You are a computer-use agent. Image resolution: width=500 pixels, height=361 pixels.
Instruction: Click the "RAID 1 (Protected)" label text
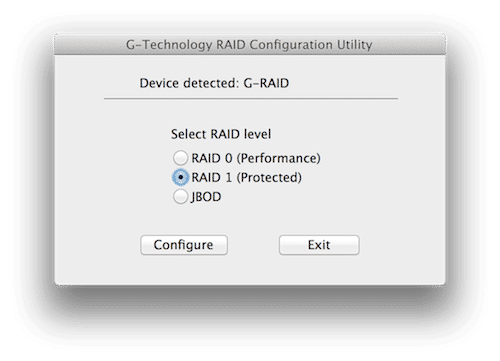(x=246, y=177)
